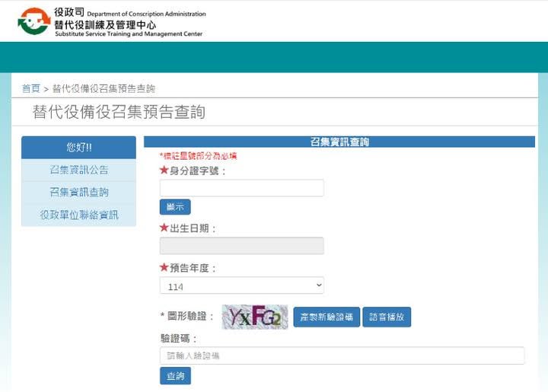The height and width of the screenshot is (392, 548).
Task: Click the 出生日期 date field
Action: [x=241, y=245]
